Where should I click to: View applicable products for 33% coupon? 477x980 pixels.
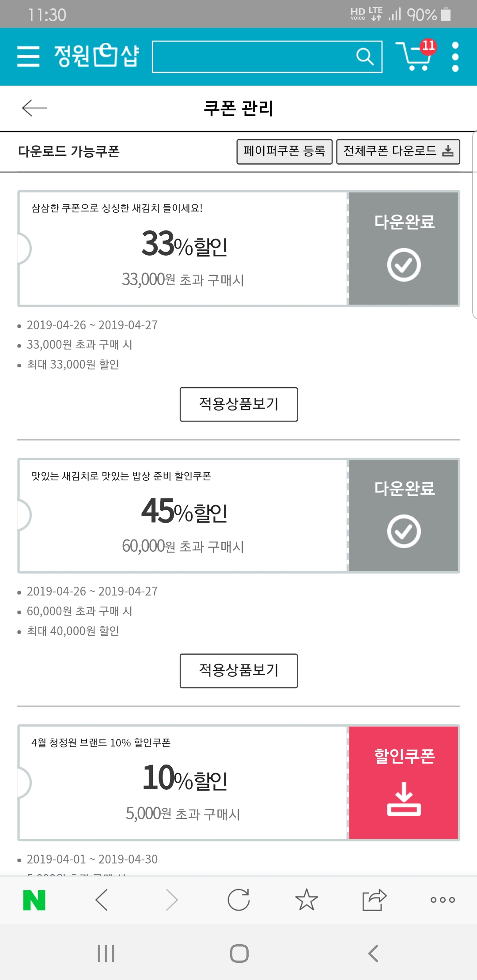click(238, 404)
